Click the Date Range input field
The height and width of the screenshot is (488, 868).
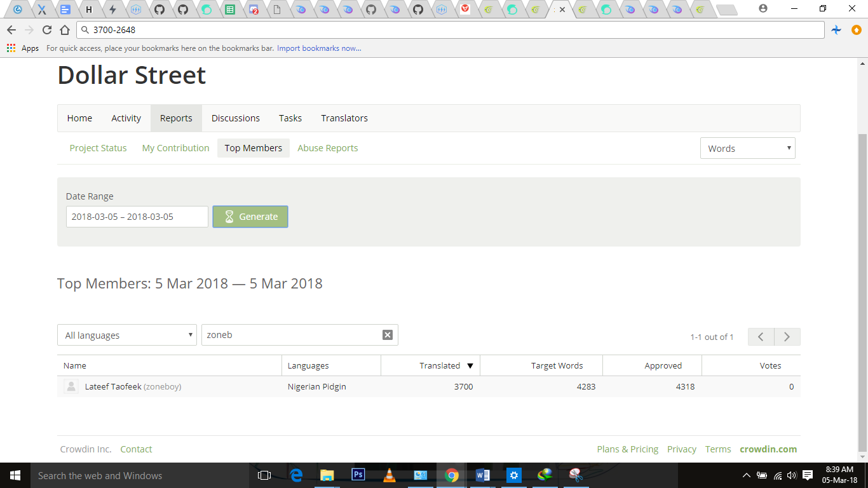(x=137, y=217)
